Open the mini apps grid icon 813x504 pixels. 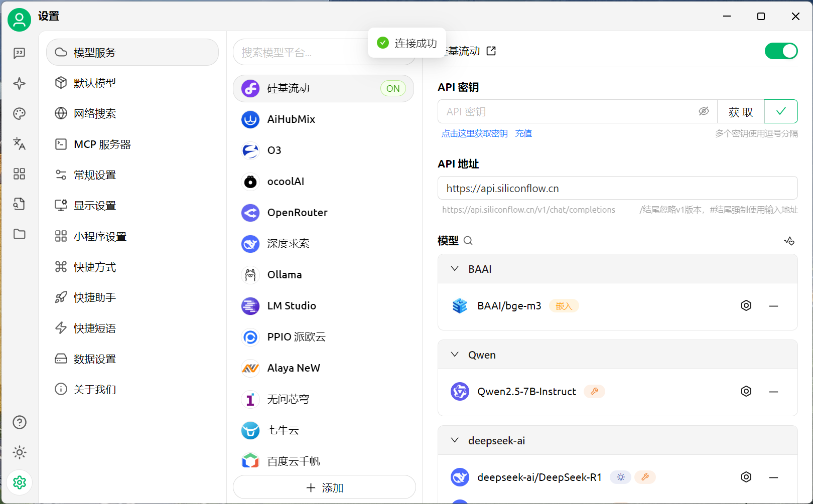pos(19,174)
